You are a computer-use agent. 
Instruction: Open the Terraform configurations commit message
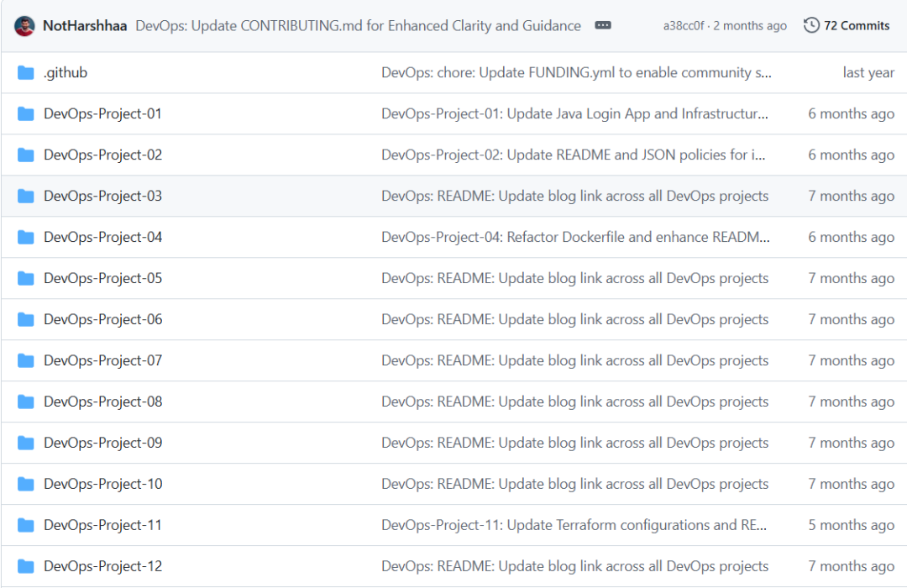pyautogui.click(x=574, y=525)
